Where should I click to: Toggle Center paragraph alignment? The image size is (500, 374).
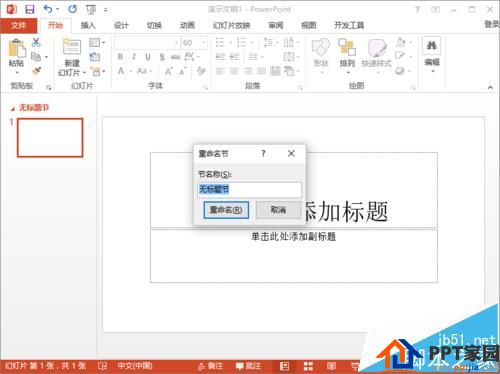pos(234,71)
